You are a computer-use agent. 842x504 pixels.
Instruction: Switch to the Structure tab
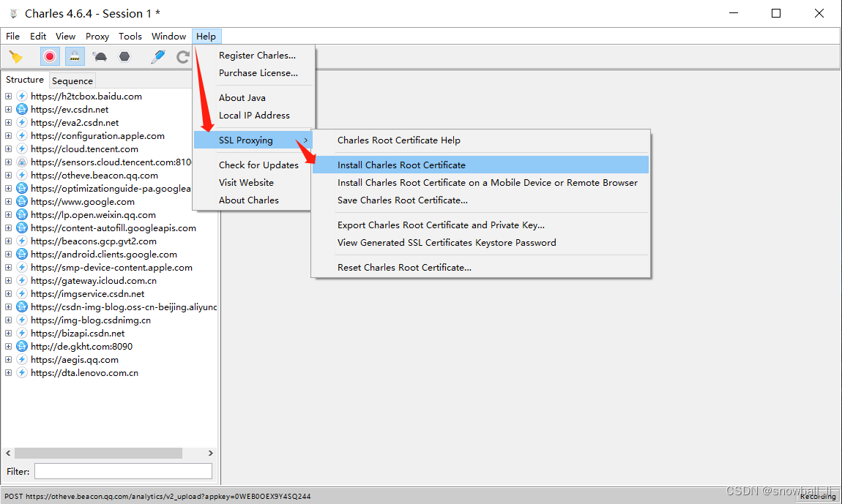pos(25,80)
